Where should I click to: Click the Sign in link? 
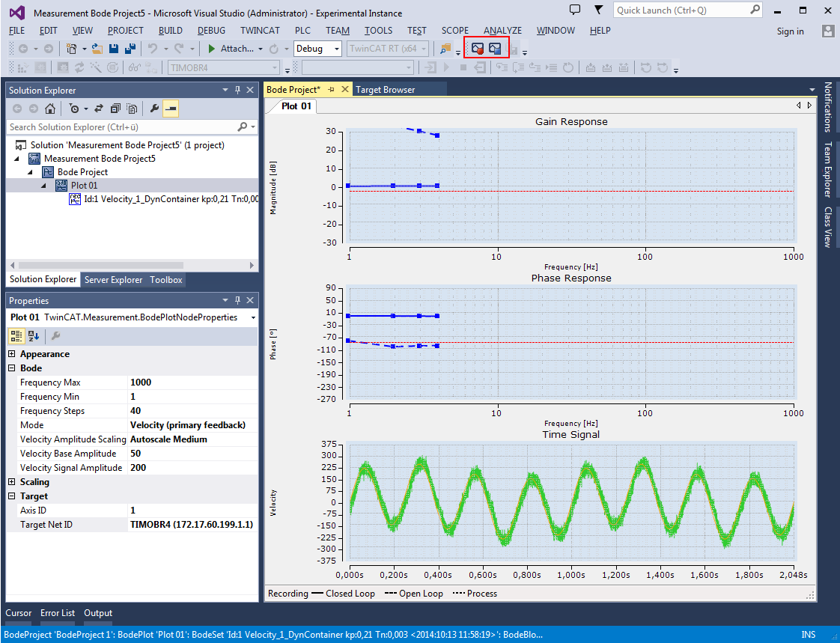pyautogui.click(x=790, y=31)
